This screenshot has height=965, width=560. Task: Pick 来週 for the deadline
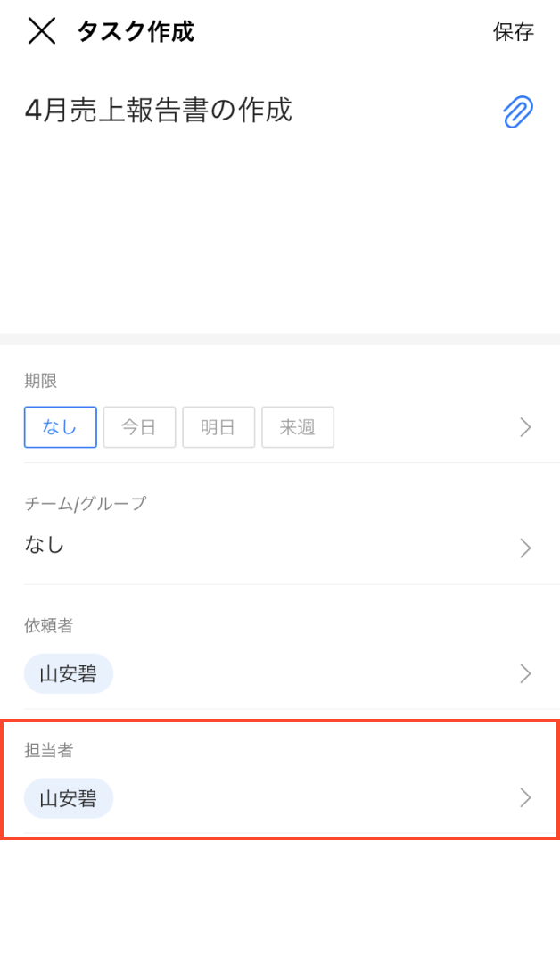(298, 427)
